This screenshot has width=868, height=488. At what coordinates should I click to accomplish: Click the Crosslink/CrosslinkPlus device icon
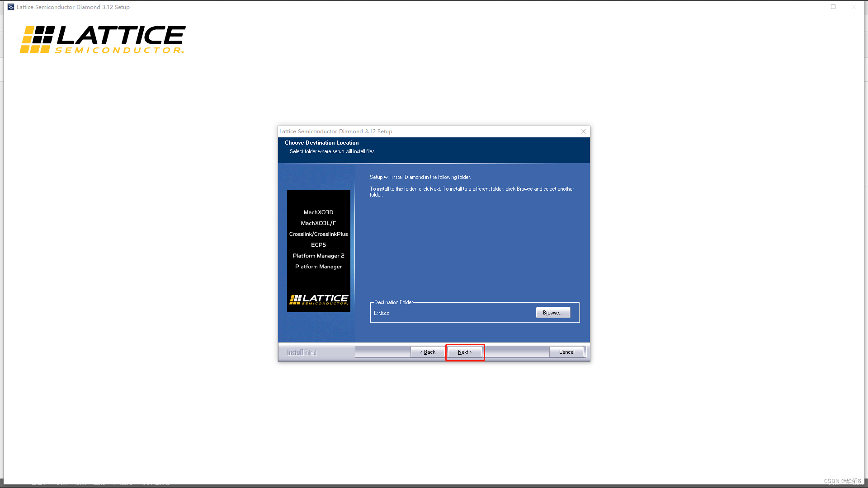click(x=318, y=234)
